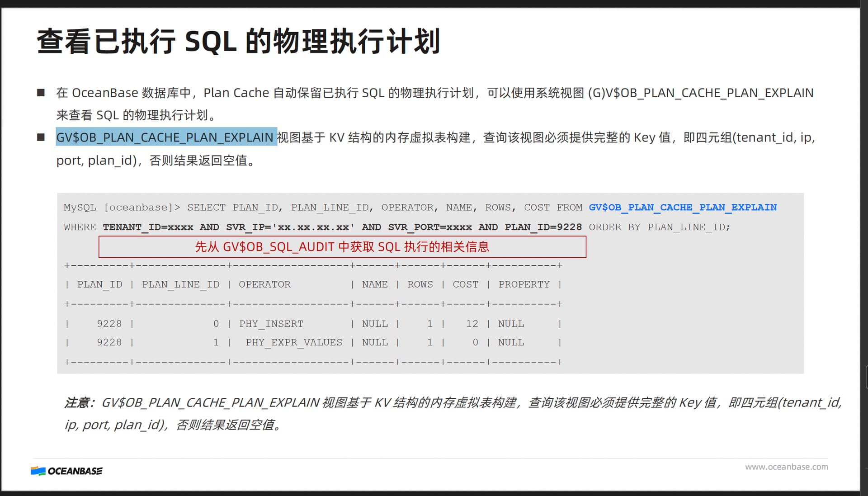Click the PLAN_ID column header
Screen dimensions: 868x496
point(100,284)
